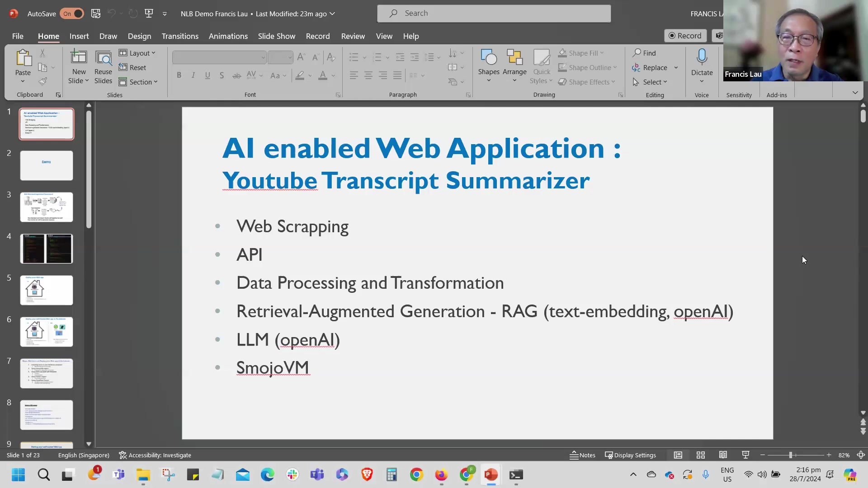This screenshot has height=488, width=868.
Task: Switch to the Animations tab
Action: (x=228, y=36)
